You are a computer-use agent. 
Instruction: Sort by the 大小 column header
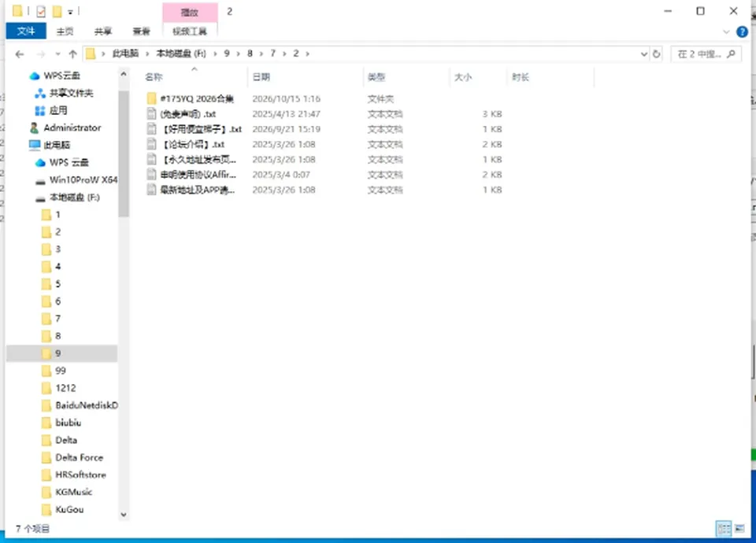[463, 77]
